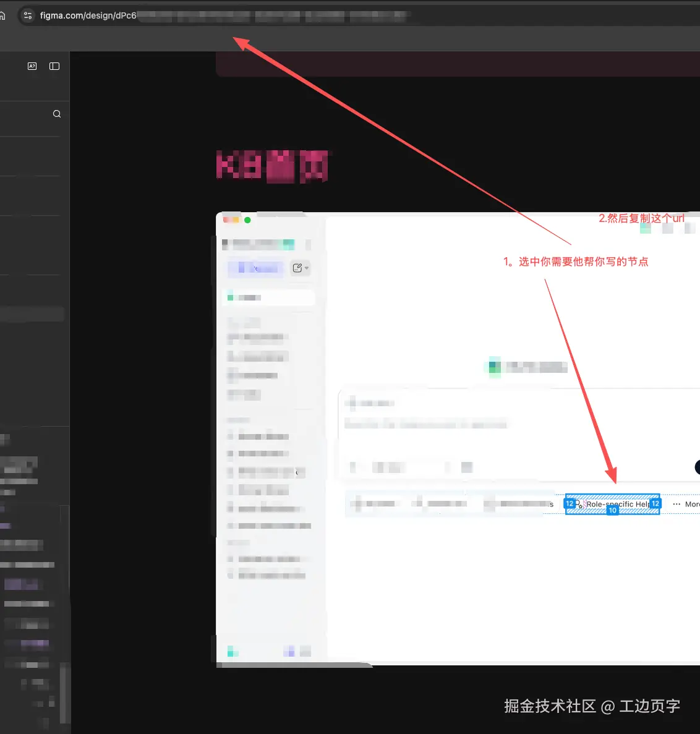Click the green window dot in the mockup
Image resolution: width=700 pixels, height=734 pixels.
point(247,220)
